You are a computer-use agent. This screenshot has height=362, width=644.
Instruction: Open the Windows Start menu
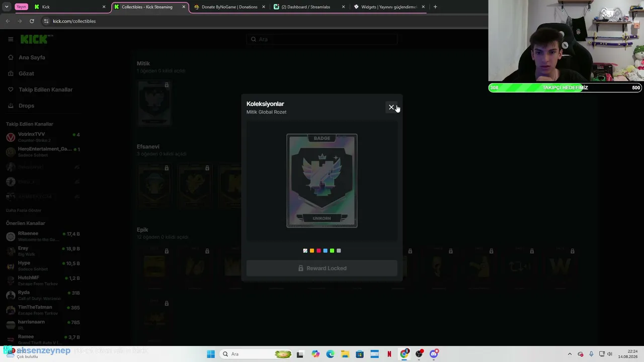(211, 354)
